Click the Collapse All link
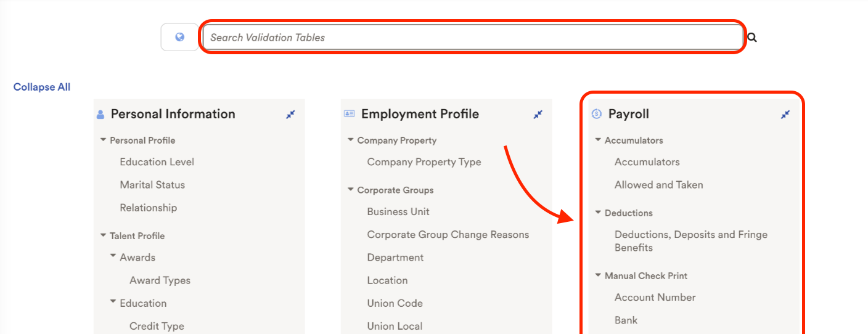Screen dimensions: 868x334 [42, 87]
